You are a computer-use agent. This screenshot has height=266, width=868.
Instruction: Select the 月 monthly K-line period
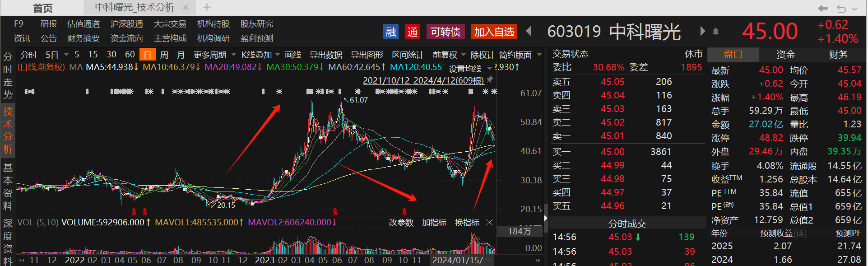coord(181,55)
